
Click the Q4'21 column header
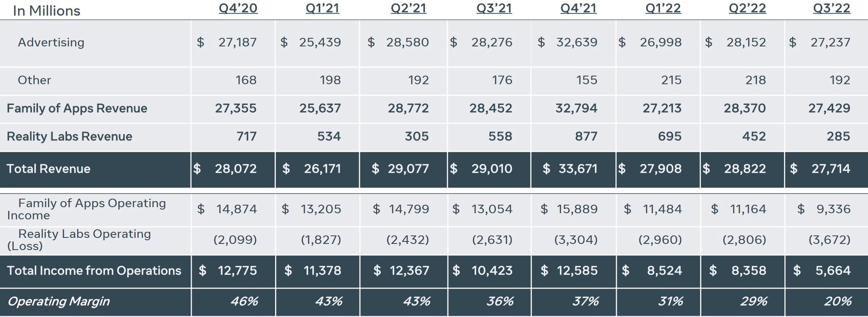click(578, 8)
